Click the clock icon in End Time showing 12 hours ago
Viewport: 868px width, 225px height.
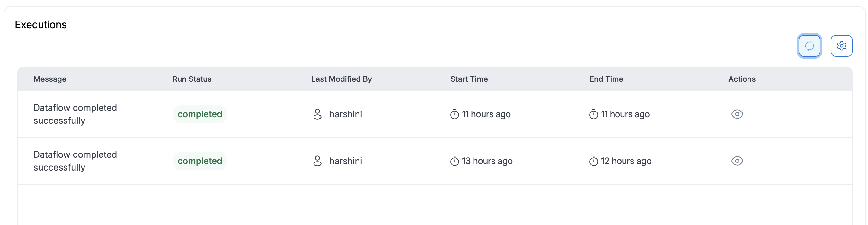[x=594, y=161]
